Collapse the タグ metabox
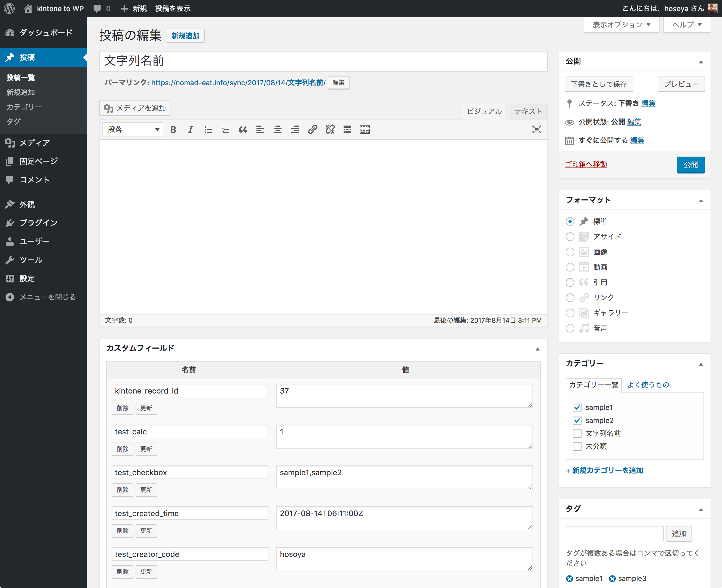 tap(701, 509)
